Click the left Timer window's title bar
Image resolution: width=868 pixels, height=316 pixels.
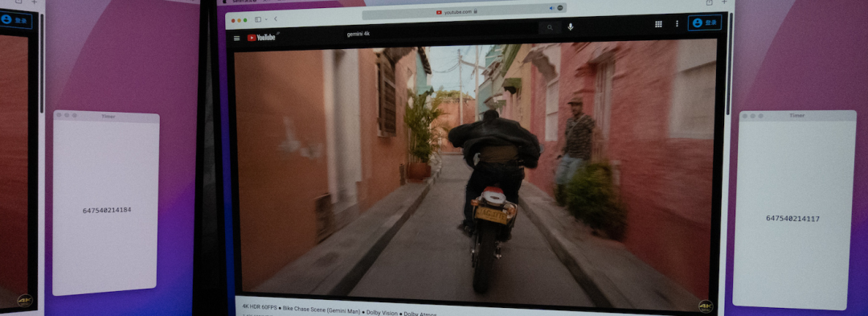(x=106, y=117)
